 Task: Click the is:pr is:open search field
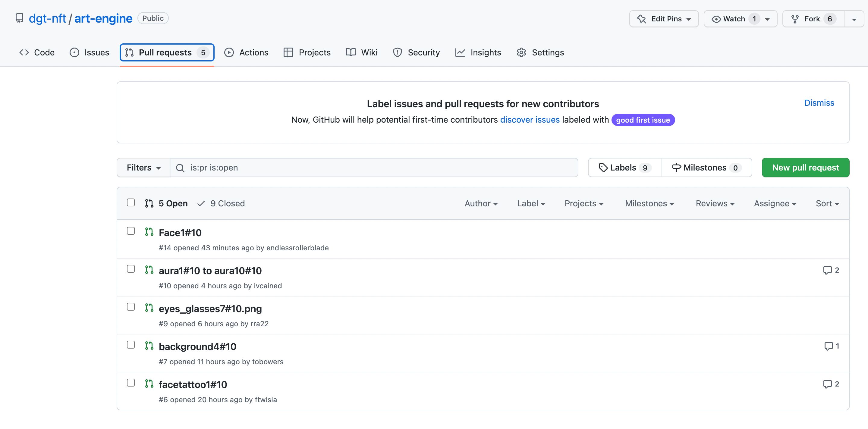(x=374, y=168)
